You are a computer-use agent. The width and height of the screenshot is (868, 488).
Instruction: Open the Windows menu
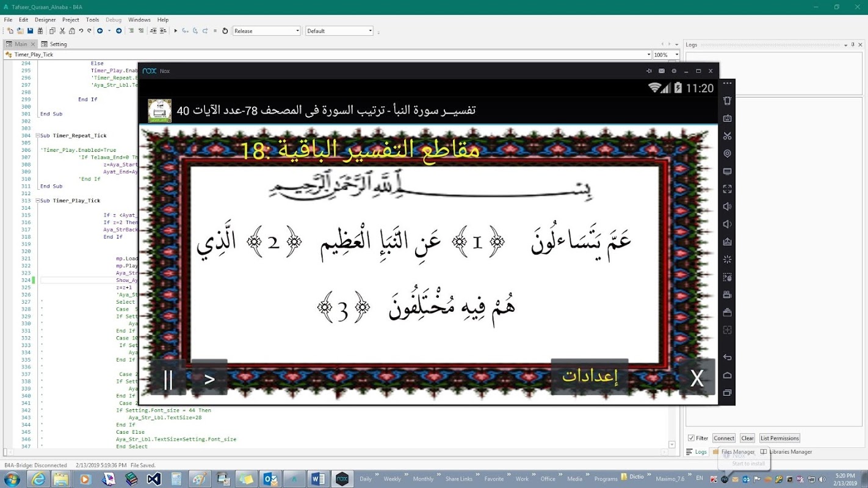point(139,20)
